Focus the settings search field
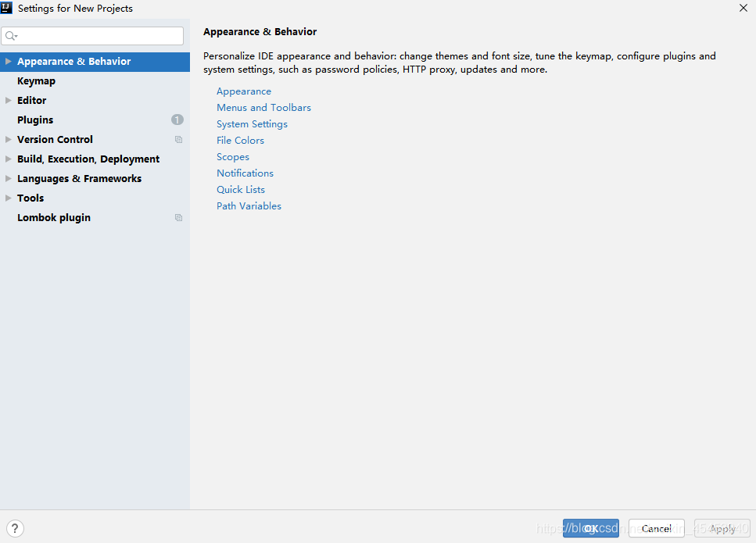This screenshot has height=543, width=756. pos(92,36)
